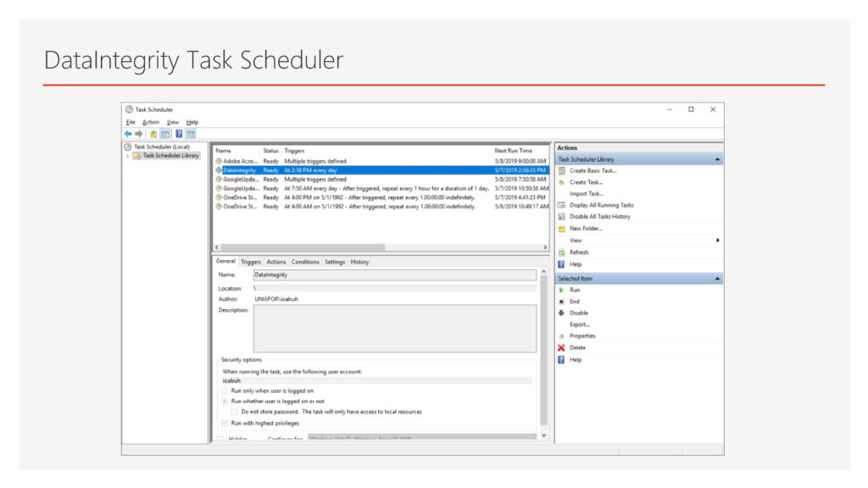The height and width of the screenshot is (488, 868).
Task: Click the Up One Level folder toolbar icon
Action: [153, 134]
